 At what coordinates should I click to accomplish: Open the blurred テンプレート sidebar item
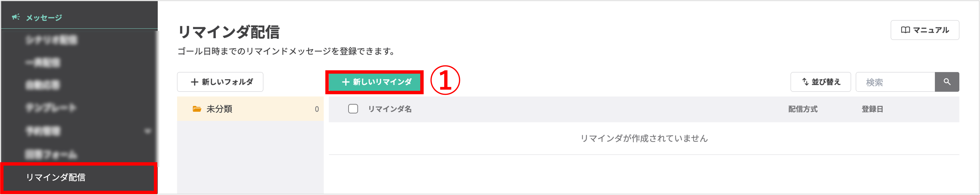51,108
